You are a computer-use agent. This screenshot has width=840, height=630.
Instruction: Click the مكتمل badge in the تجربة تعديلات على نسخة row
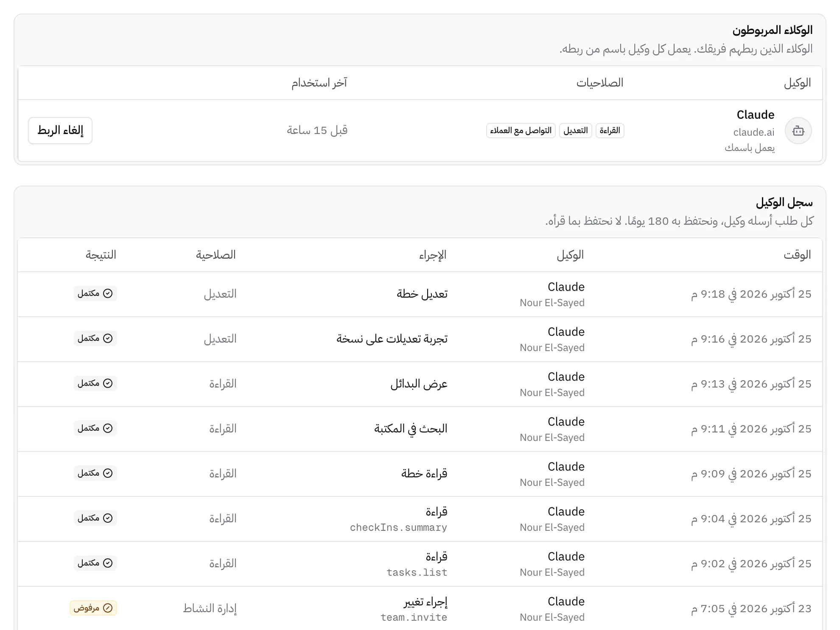tap(95, 339)
